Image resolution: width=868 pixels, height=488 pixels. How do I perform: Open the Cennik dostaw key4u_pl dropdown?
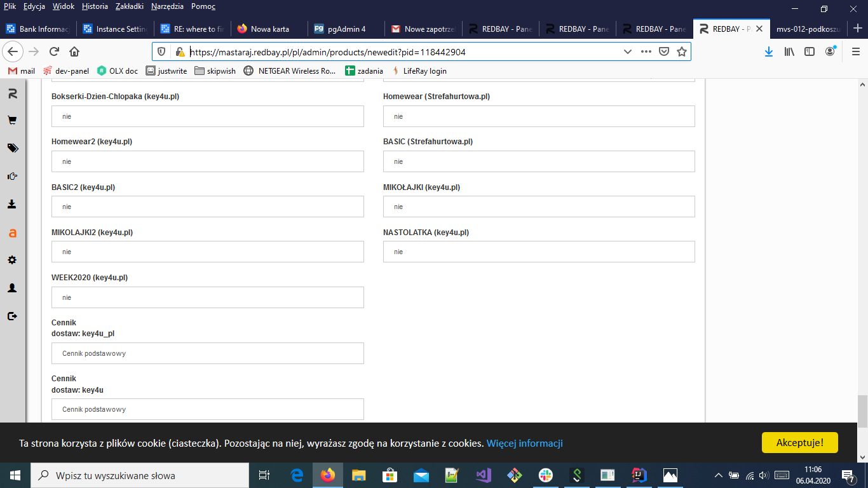coord(207,353)
